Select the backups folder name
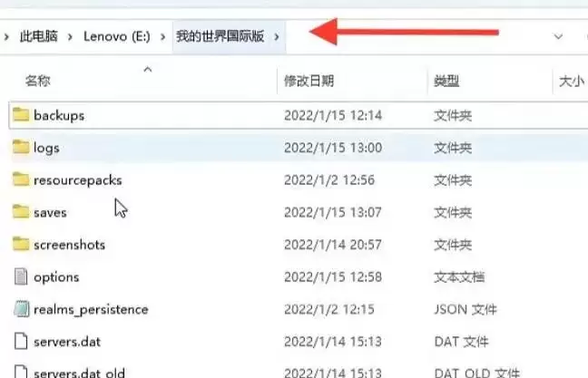The height and width of the screenshot is (378, 588). pos(59,115)
